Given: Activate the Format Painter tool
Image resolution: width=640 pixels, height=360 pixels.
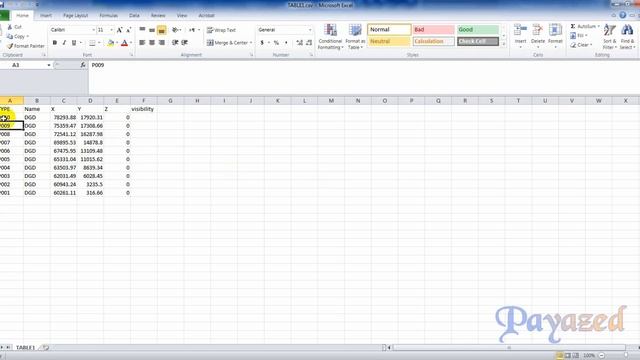Looking at the screenshot, I should [25, 46].
